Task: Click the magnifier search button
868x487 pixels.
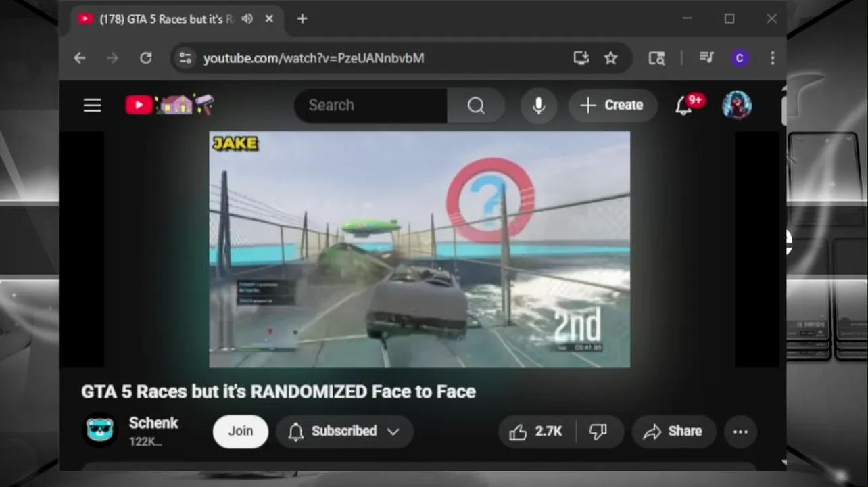Action: pyautogui.click(x=476, y=106)
